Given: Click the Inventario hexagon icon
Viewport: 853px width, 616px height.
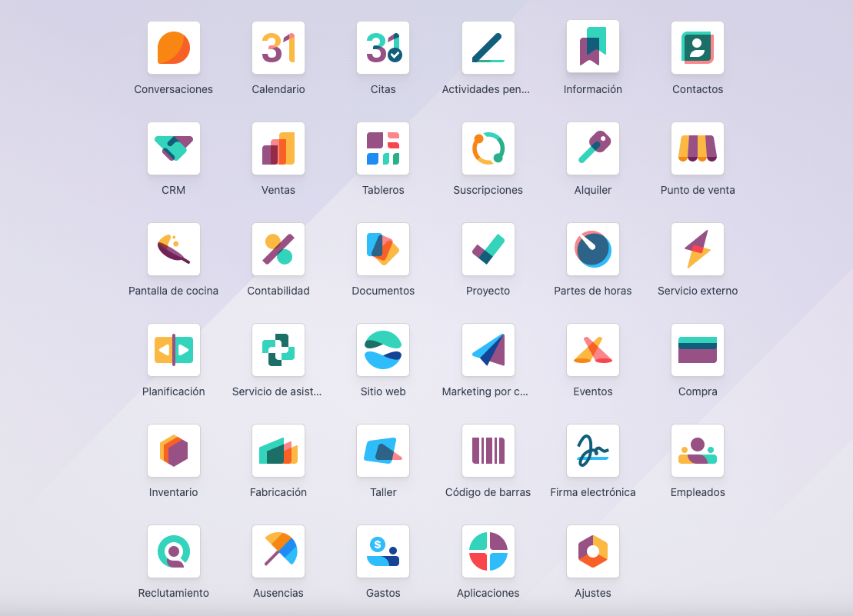Looking at the screenshot, I should (x=174, y=451).
